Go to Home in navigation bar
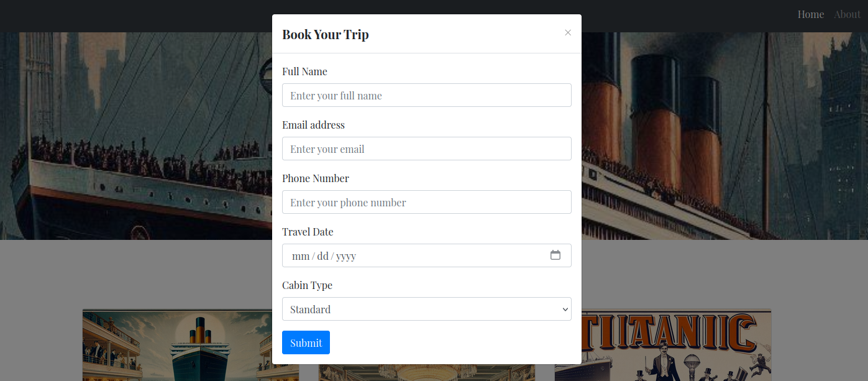 pyautogui.click(x=810, y=14)
